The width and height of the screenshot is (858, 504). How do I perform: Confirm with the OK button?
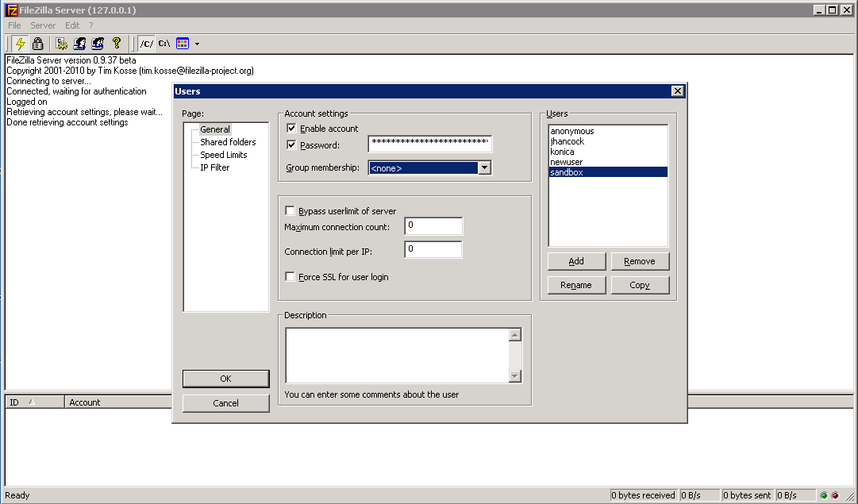225,379
